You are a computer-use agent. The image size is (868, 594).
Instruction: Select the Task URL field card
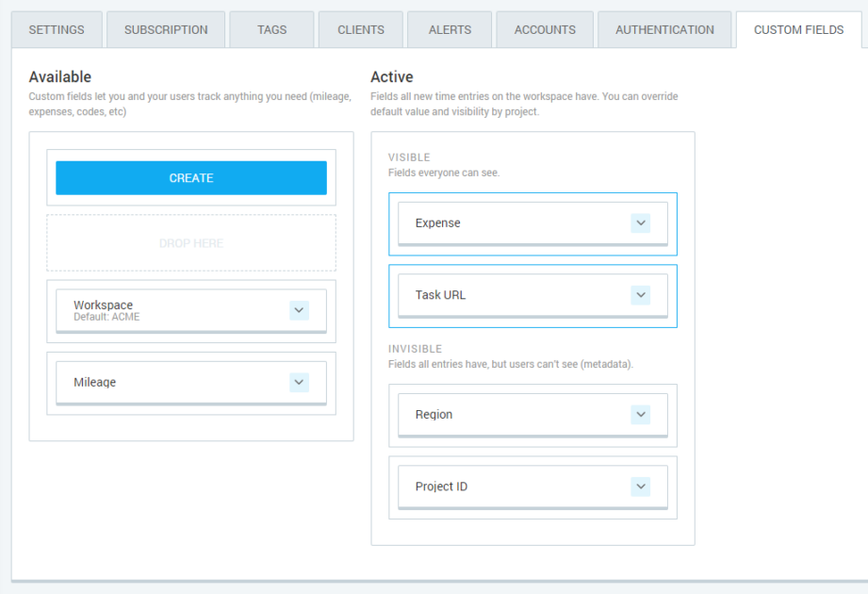509,295
